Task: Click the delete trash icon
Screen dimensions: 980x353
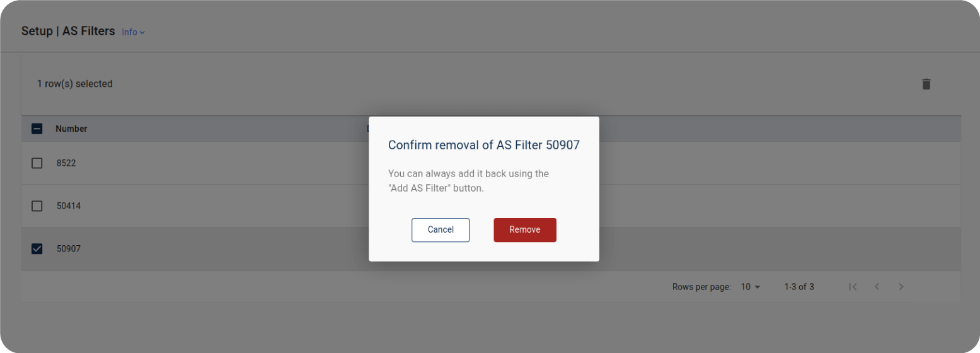Action: pos(926,84)
